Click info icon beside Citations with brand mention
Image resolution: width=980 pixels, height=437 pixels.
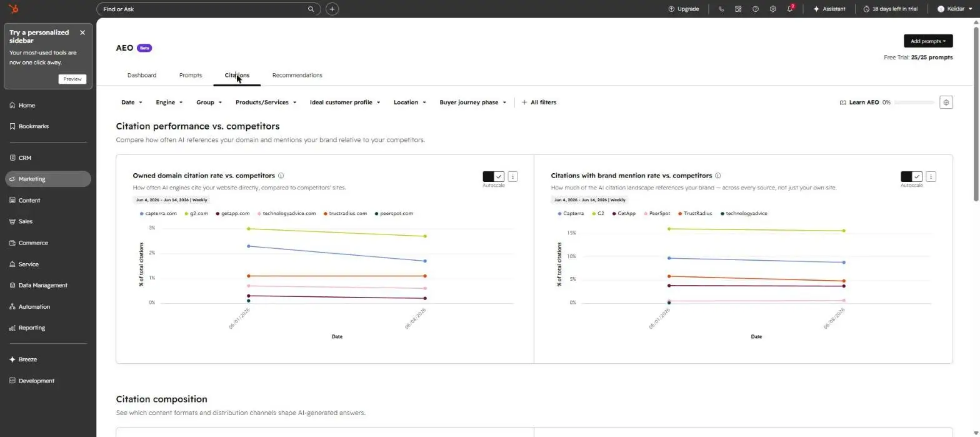pyautogui.click(x=718, y=176)
